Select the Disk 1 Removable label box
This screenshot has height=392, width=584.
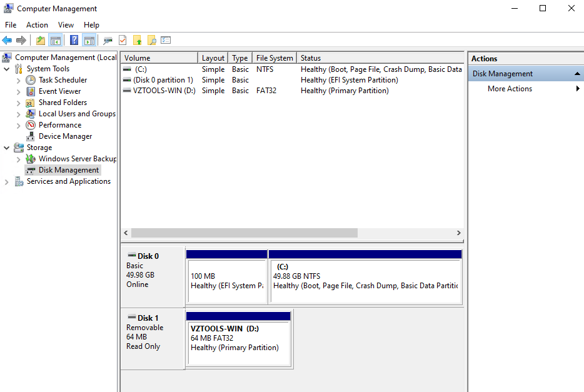(153, 339)
